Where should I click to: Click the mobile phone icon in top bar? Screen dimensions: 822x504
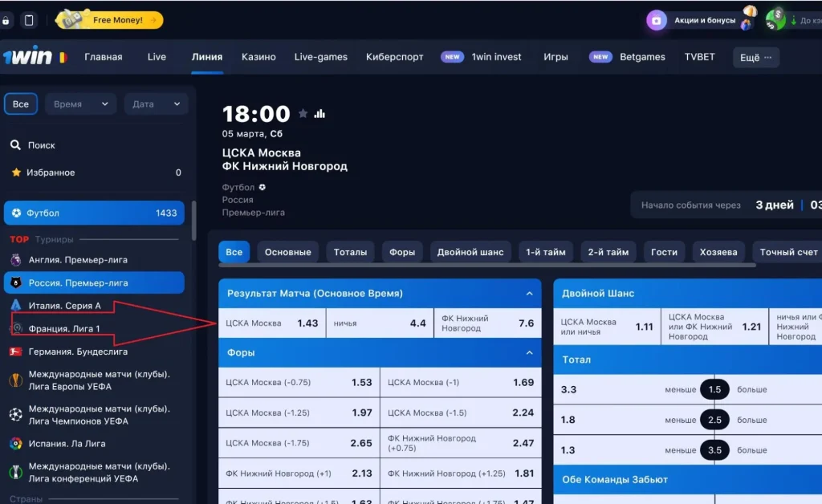[x=29, y=20]
